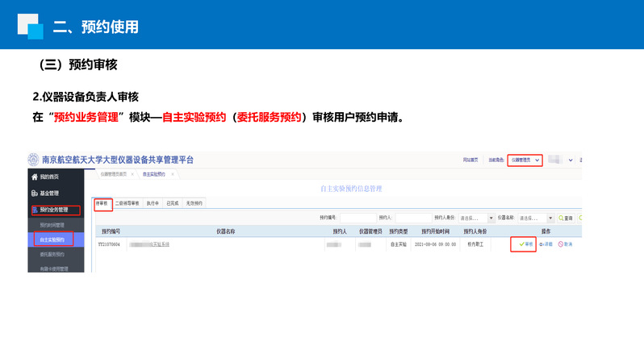Open the user account dropdown arrow

pos(570,160)
